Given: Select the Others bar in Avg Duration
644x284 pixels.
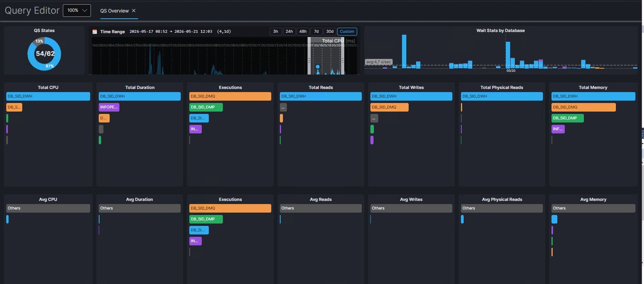Looking at the screenshot, I should pos(140,208).
